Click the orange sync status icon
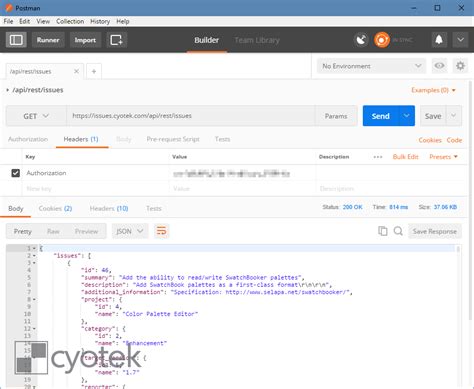 (382, 40)
